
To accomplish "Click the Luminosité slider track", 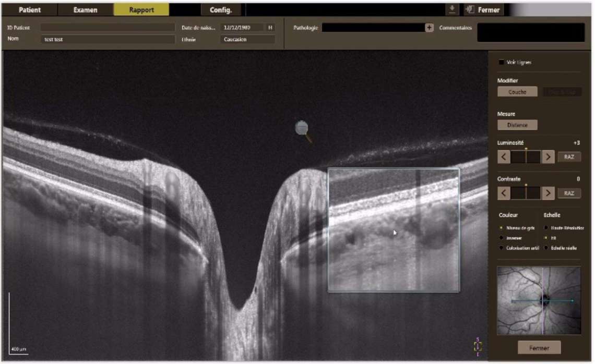I will coord(526,157).
